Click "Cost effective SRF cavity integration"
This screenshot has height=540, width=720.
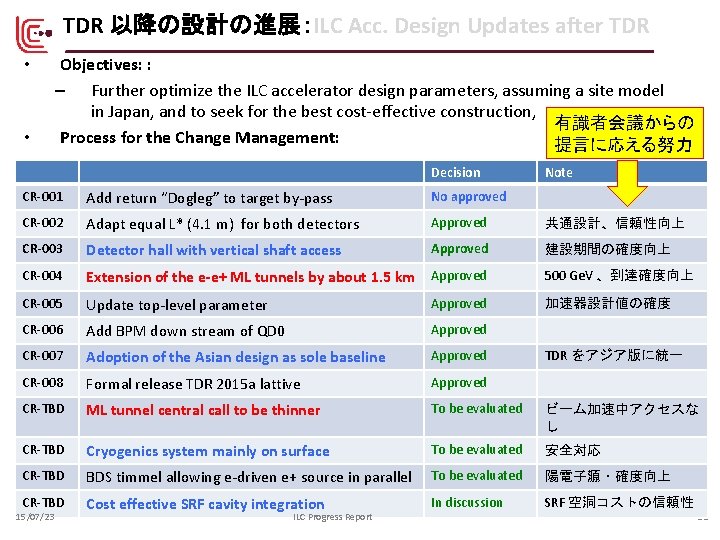click(205, 504)
